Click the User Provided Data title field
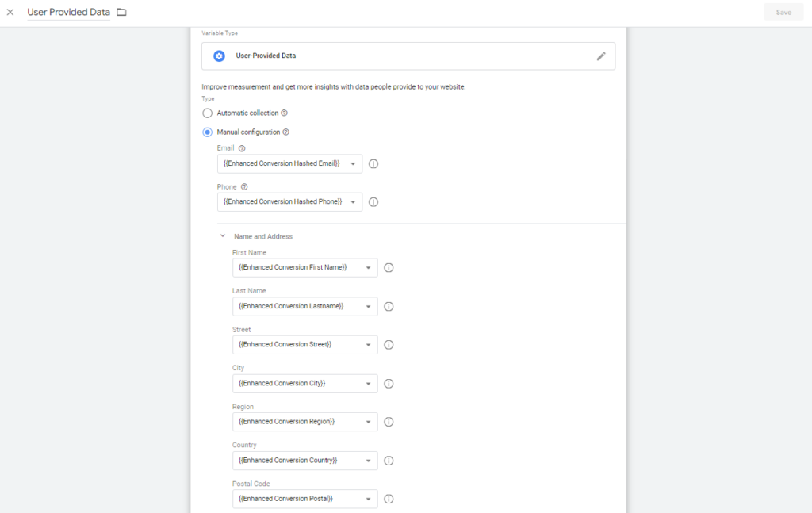Screen dimensions: 812x513 pyautogui.click(x=68, y=13)
